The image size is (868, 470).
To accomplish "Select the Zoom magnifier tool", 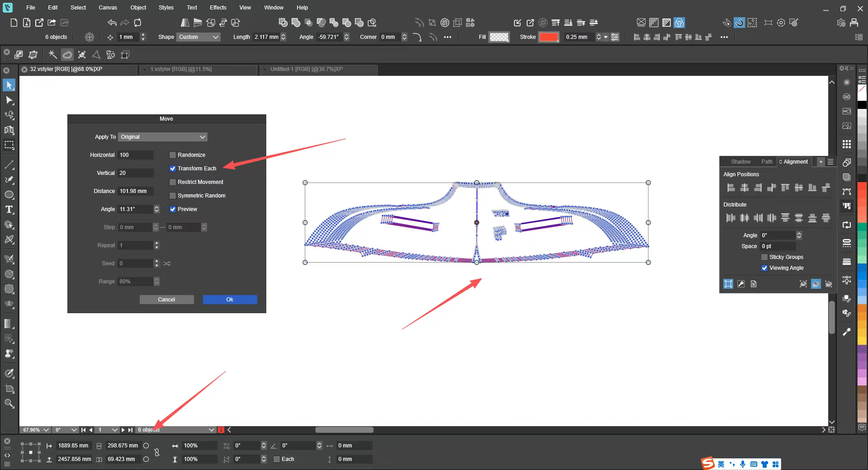I will pyautogui.click(x=9, y=404).
